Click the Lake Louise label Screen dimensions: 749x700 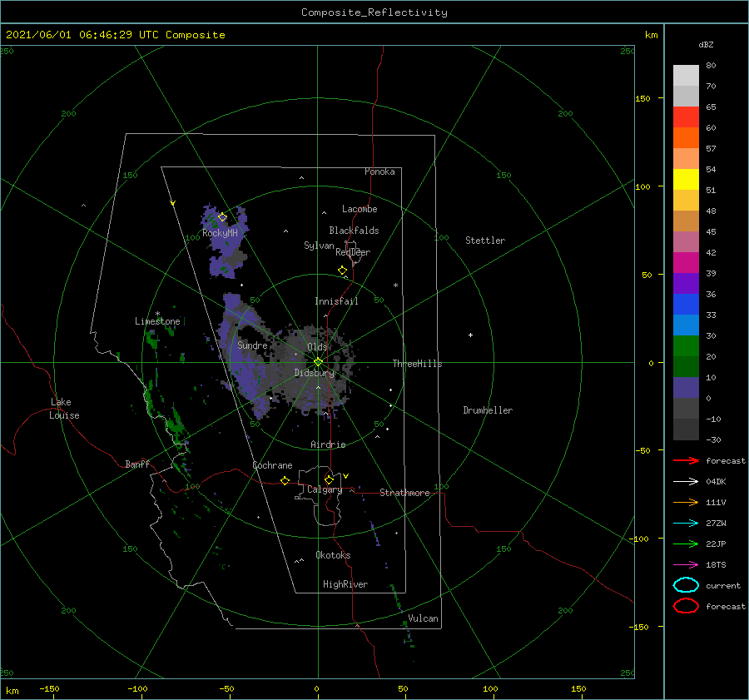tap(64, 409)
